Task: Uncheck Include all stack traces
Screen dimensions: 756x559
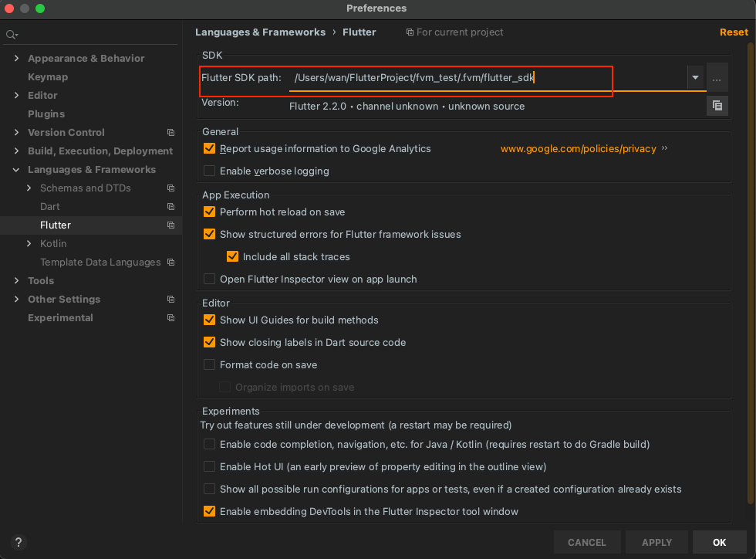Action: click(232, 256)
